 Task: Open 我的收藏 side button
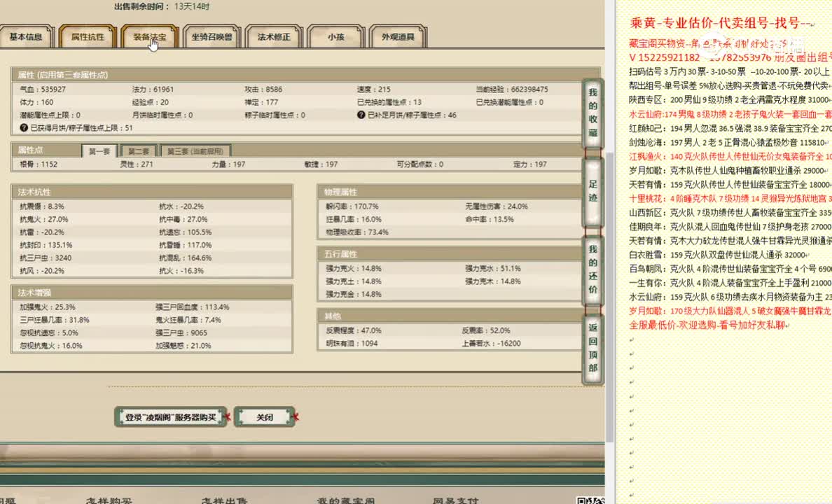tap(592, 113)
